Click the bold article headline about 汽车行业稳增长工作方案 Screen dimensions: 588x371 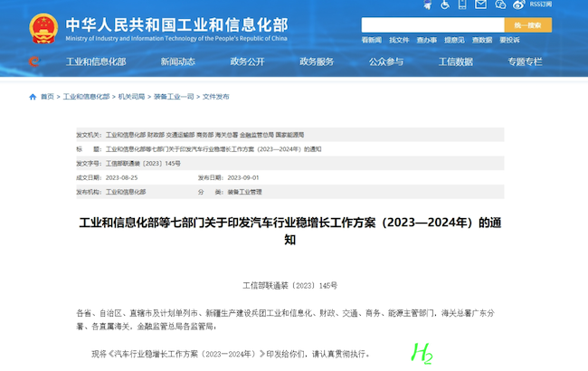290,231
